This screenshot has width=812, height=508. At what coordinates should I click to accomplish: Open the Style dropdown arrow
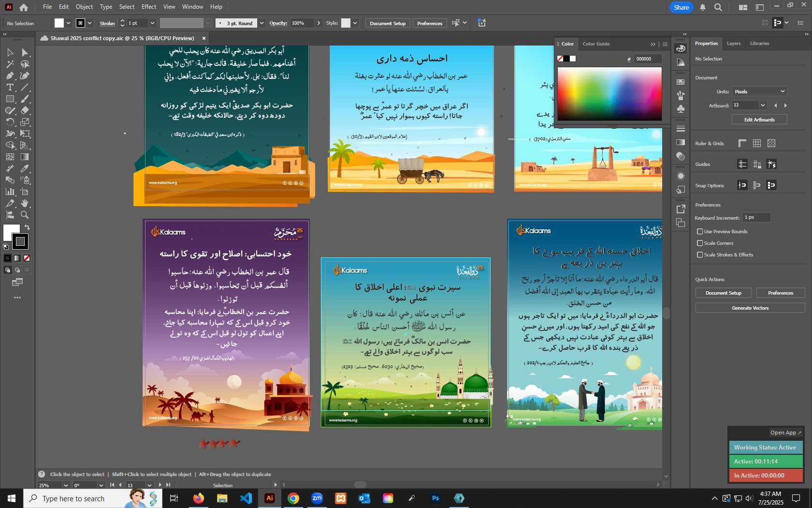coord(355,23)
